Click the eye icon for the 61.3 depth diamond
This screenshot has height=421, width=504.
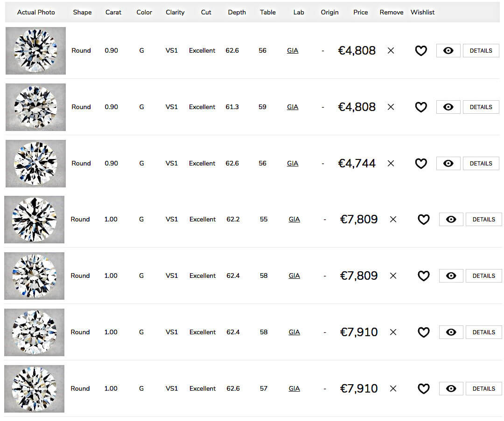point(448,107)
